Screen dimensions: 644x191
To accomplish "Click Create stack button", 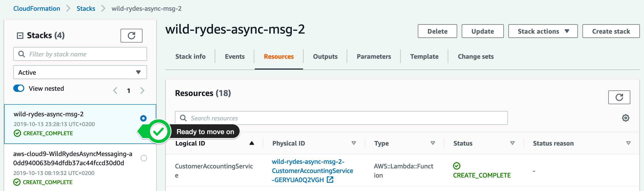I will tap(611, 31).
